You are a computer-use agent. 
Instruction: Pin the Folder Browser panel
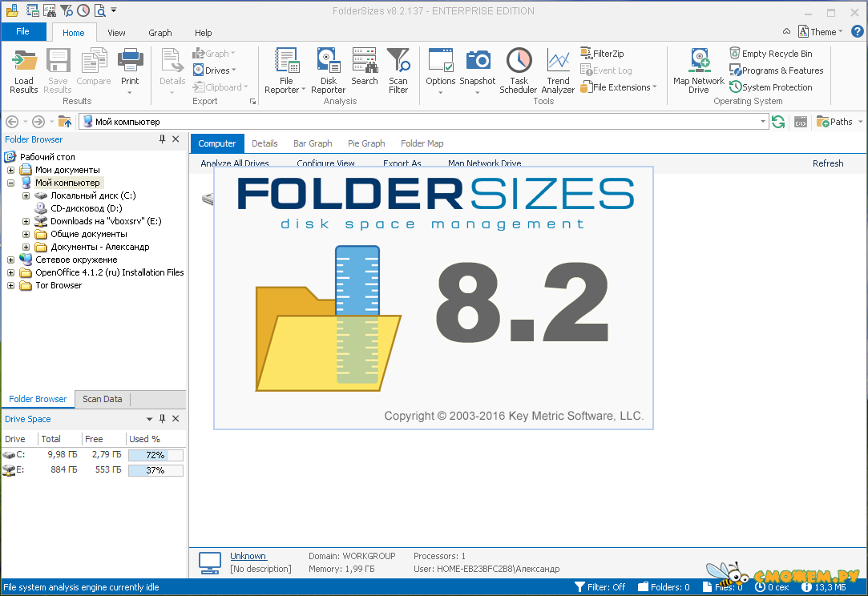(x=163, y=139)
